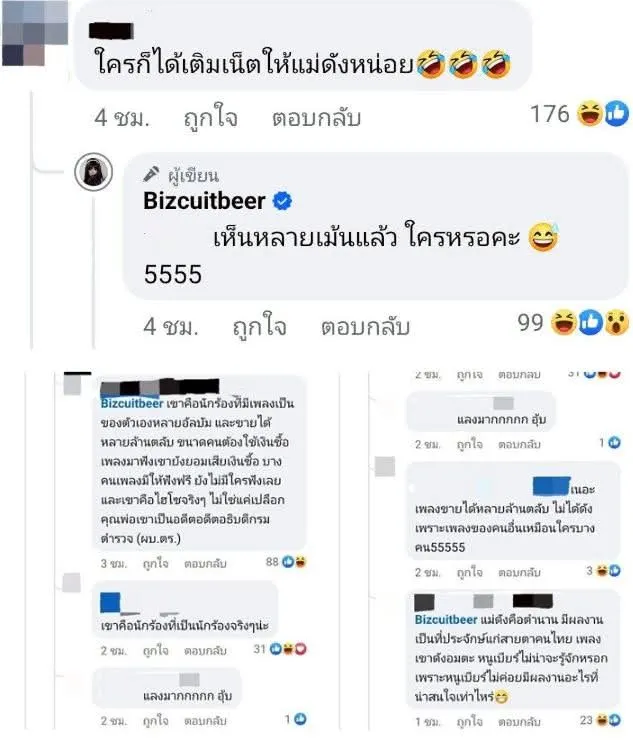
Task: Open Bizcuitbeer page name link
Action: click(x=204, y=201)
